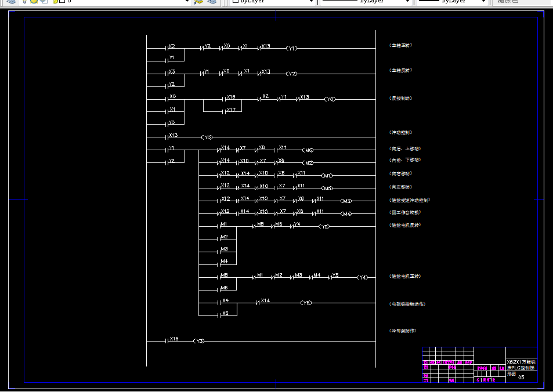This screenshot has height=392, width=553.
Task: Select the 进给电机反转 comment text
Action: pos(405,225)
